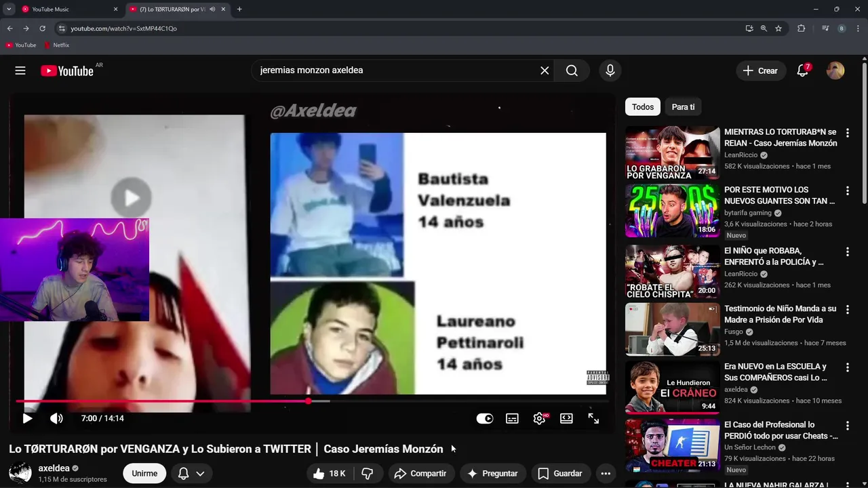Select the Para ti filter chip
The image size is (868, 488).
click(x=683, y=107)
